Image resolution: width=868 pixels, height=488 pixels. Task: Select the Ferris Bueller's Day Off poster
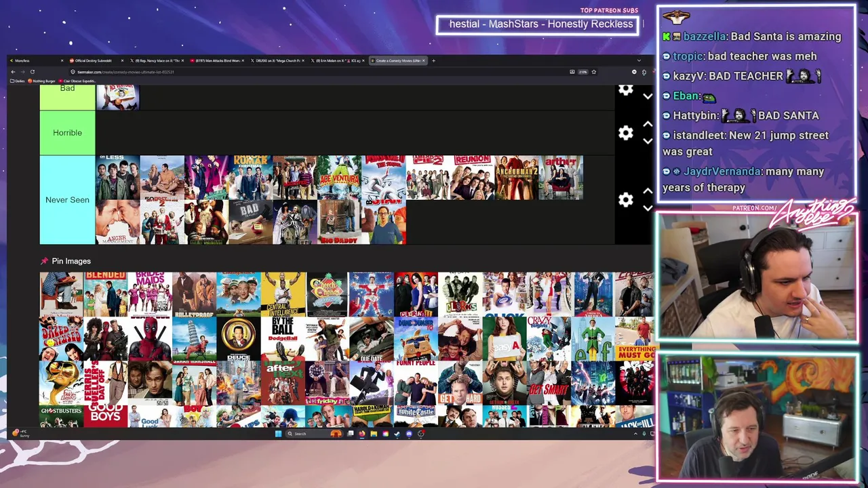(106, 383)
